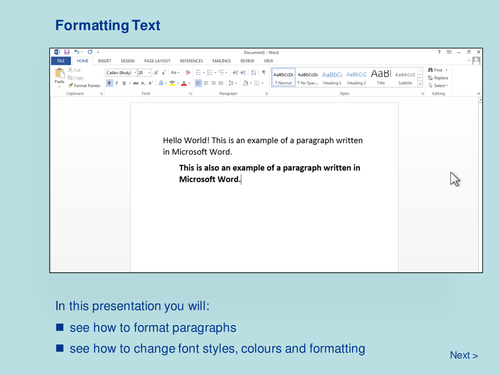Screen dimensions: 500x375
Task: Click the Save icon in the quick access toolbar
Action: 67,52
